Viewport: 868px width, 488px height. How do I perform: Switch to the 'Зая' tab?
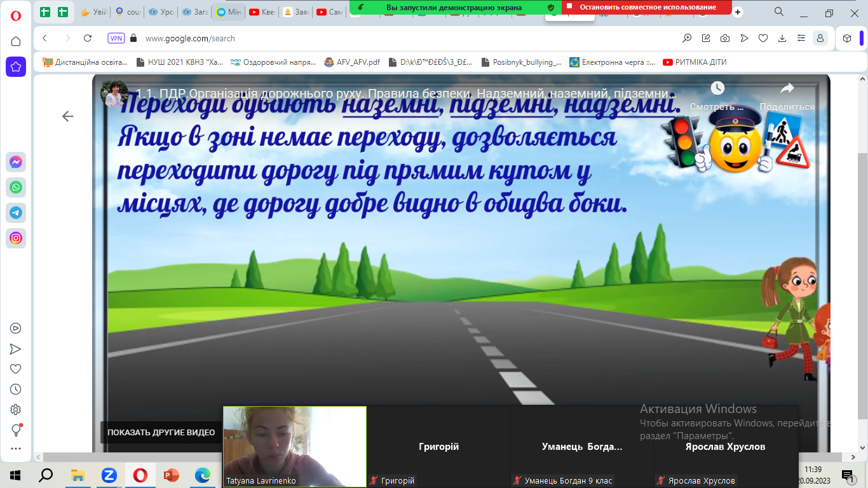coord(295,12)
